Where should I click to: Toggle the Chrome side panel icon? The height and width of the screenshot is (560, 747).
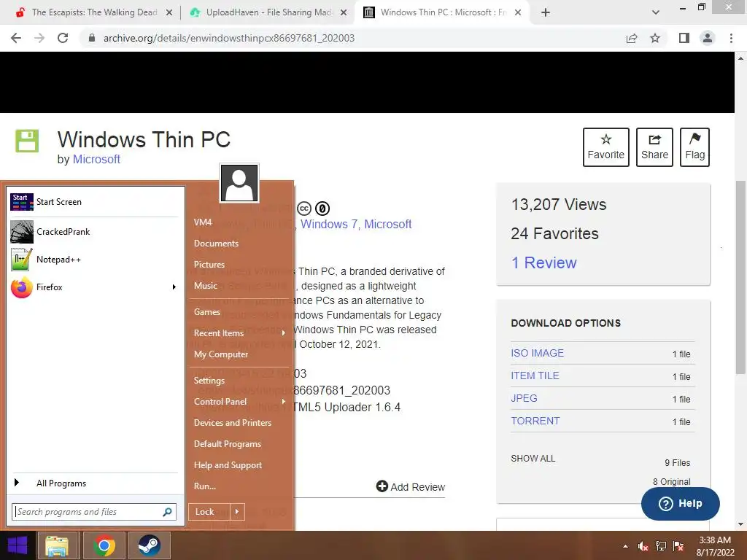(x=684, y=38)
